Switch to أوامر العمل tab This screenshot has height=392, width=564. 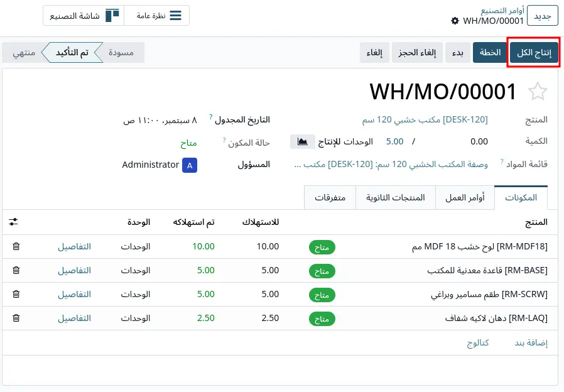pos(465,197)
